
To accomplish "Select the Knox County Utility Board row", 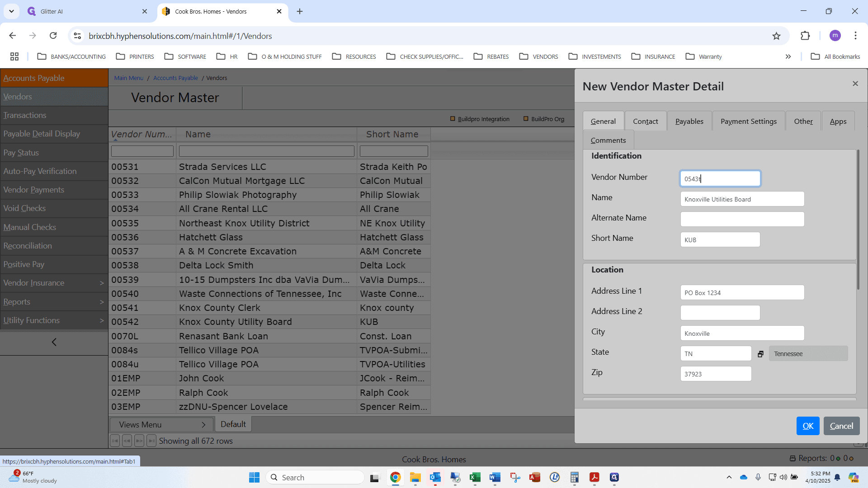I will 269,322.
